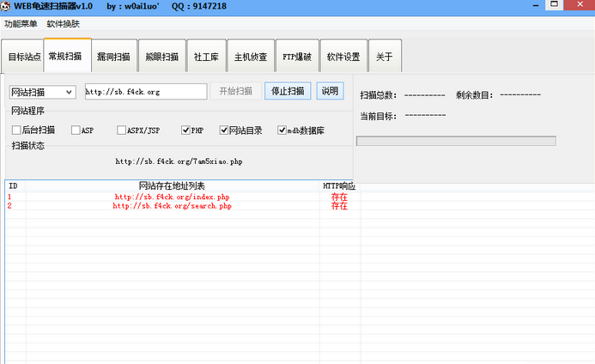Uncheck the PHP checkbox
This screenshot has height=364, width=595.
pyautogui.click(x=185, y=130)
